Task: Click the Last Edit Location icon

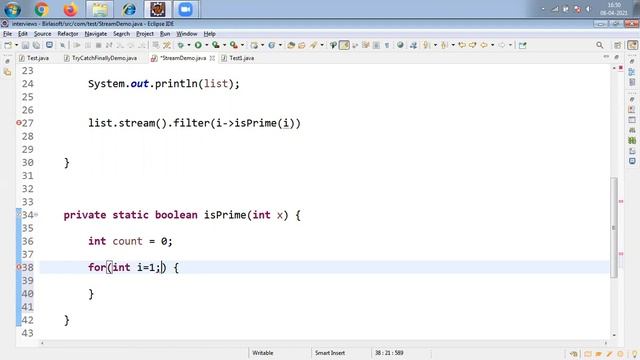Action: 462,45
